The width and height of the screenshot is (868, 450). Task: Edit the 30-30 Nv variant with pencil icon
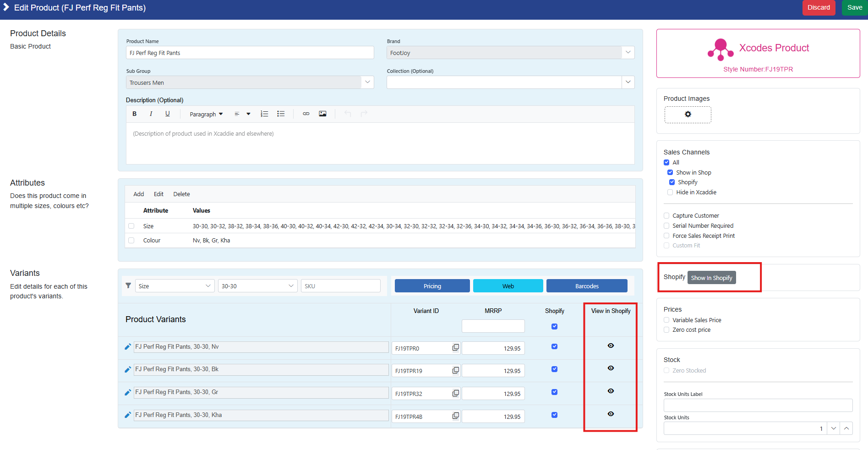pos(128,347)
